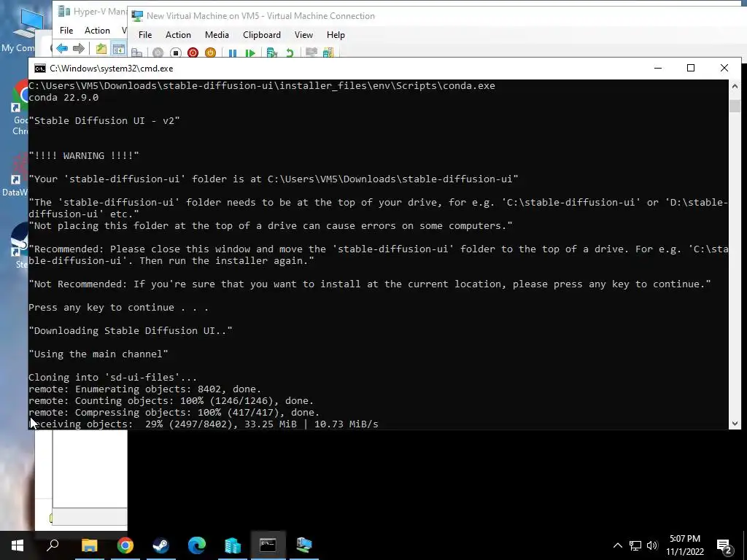Pause the virtual machine
This screenshot has width=747, height=560.
233,52
